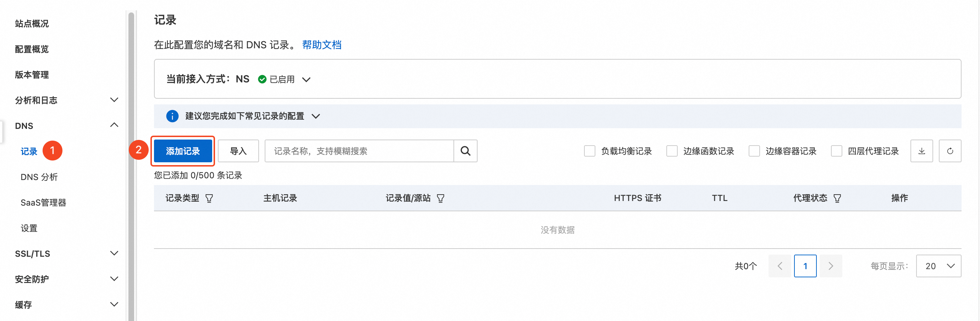Enable 负载均衡记录 checkbox
Screen dimensions: 980x321
tap(589, 151)
